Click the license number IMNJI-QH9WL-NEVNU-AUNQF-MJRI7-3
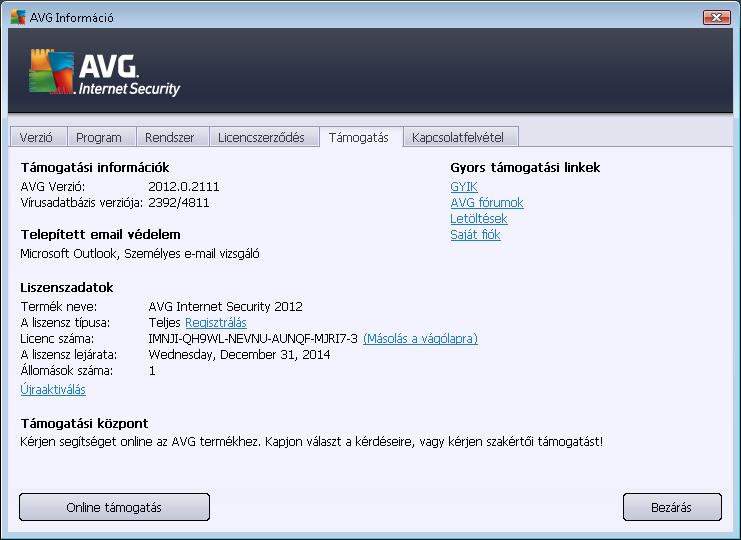The height and width of the screenshot is (540, 741). 253,339
